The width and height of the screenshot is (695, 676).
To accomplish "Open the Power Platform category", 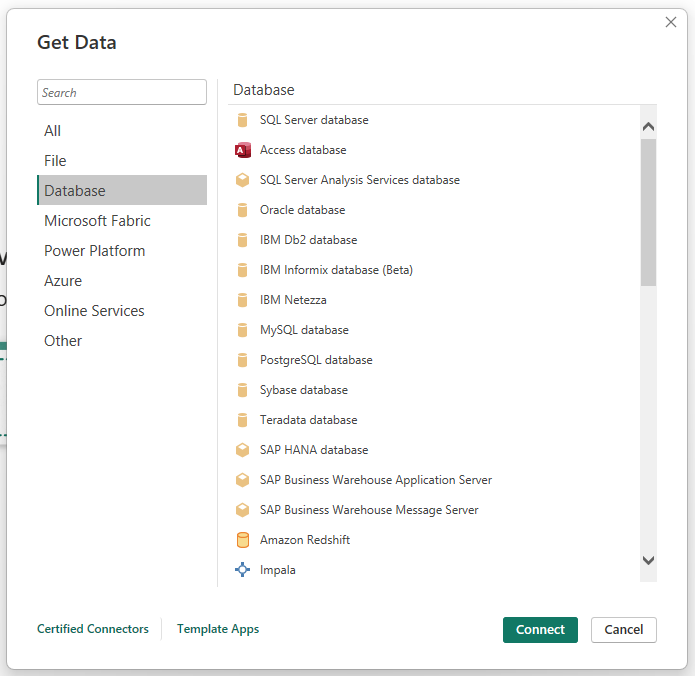I will click(x=122, y=251).
